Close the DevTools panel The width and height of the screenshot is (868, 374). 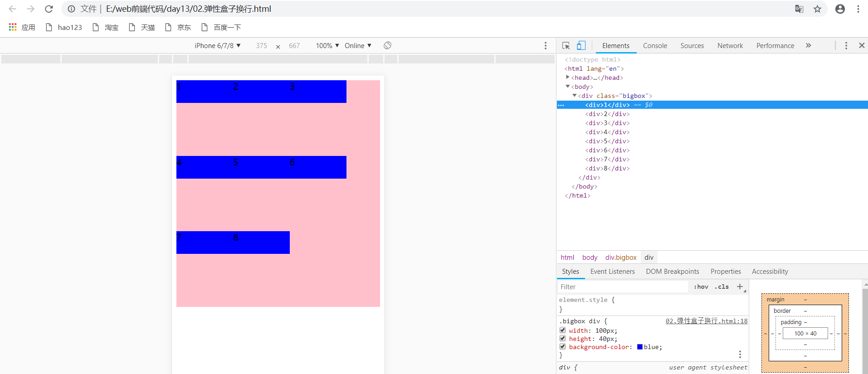(x=862, y=45)
